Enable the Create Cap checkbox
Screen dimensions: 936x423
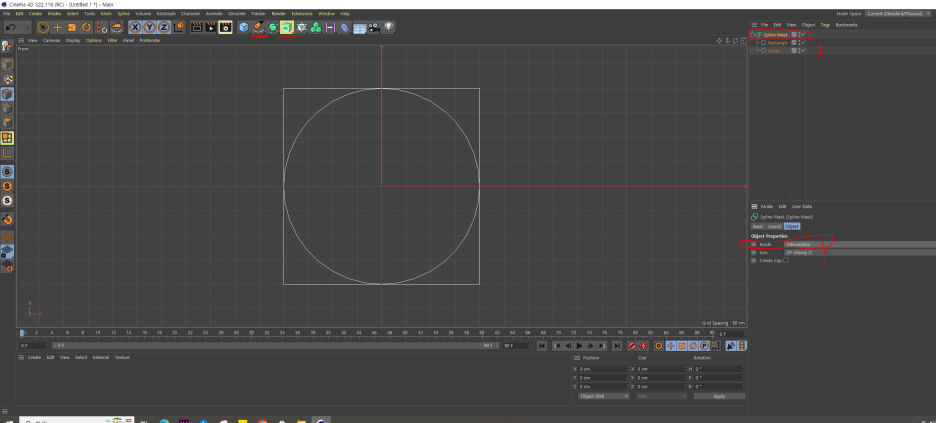(786, 261)
